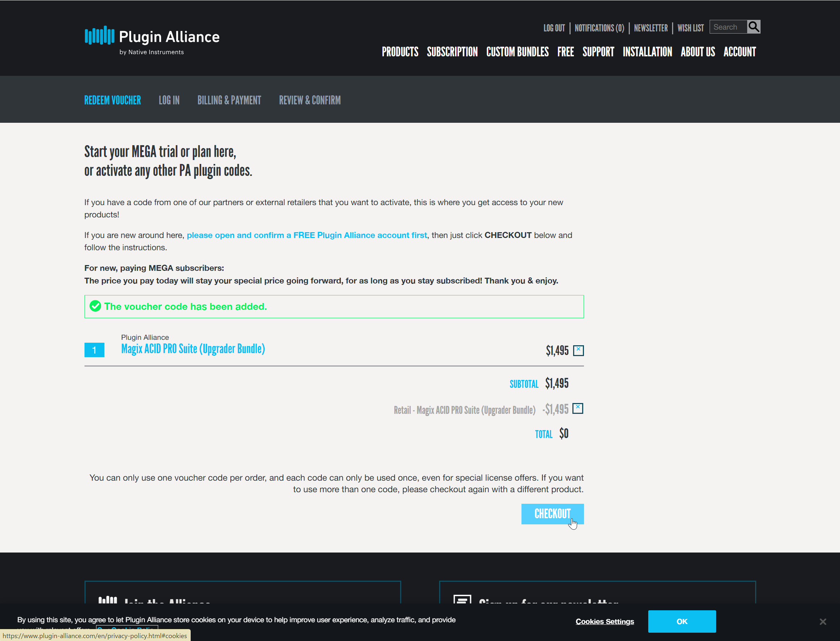
Task: Click the green voucher added checkmark
Action: pos(95,306)
